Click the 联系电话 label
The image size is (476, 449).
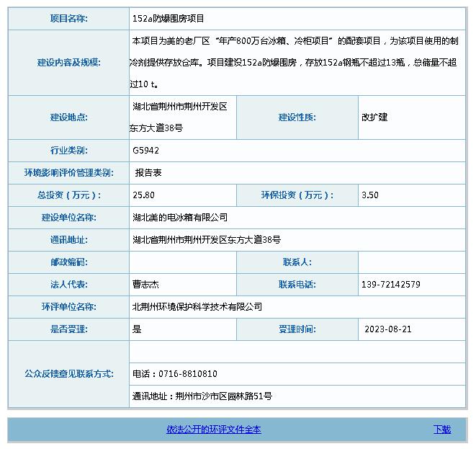tap(297, 285)
